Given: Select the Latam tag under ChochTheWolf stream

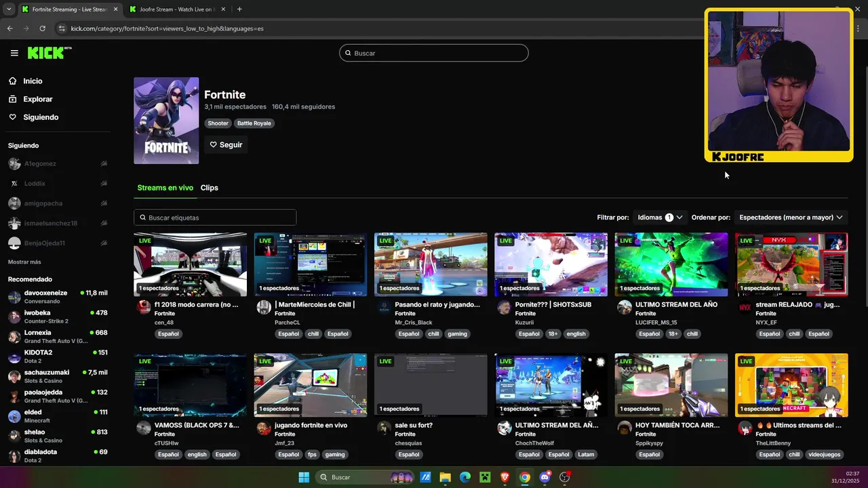Looking at the screenshot, I should (x=586, y=454).
